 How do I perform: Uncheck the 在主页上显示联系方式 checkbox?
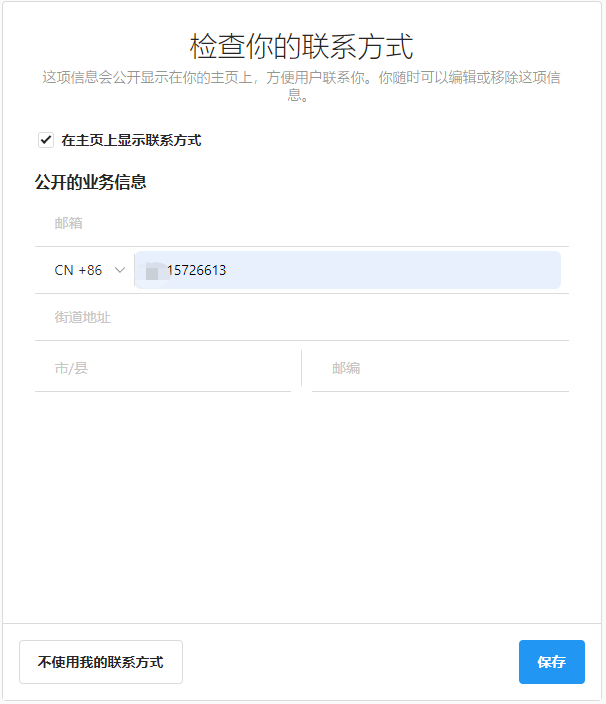(x=46, y=140)
